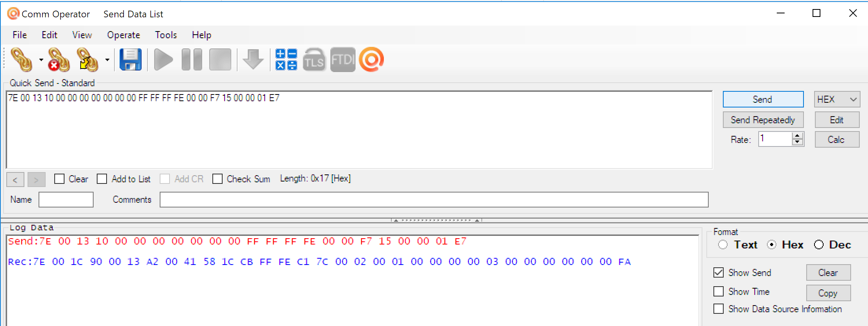Click the red Send log line
868x326 pixels.
(x=237, y=241)
